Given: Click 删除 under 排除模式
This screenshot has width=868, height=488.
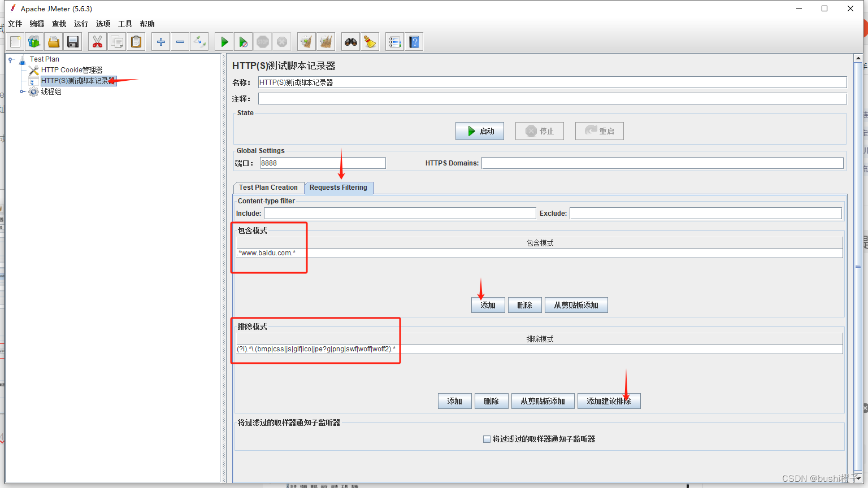Looking at the screenshot, I should (492, 401).
